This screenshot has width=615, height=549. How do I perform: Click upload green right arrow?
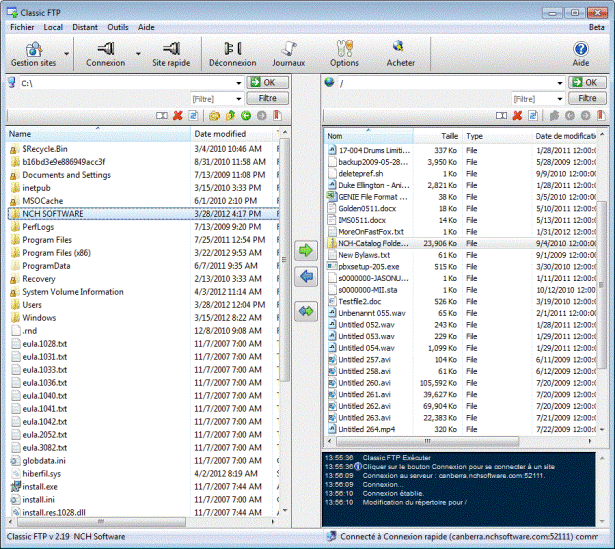tap(306, 250)
